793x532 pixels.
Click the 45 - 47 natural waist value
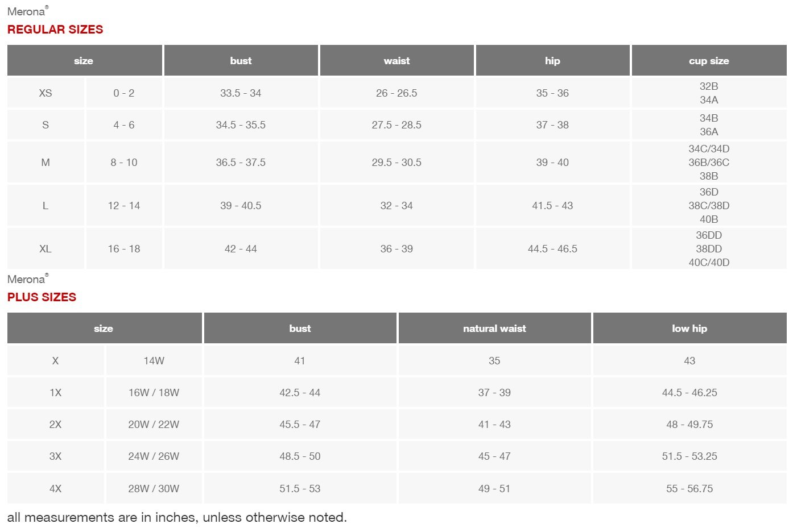click(494, 456)
